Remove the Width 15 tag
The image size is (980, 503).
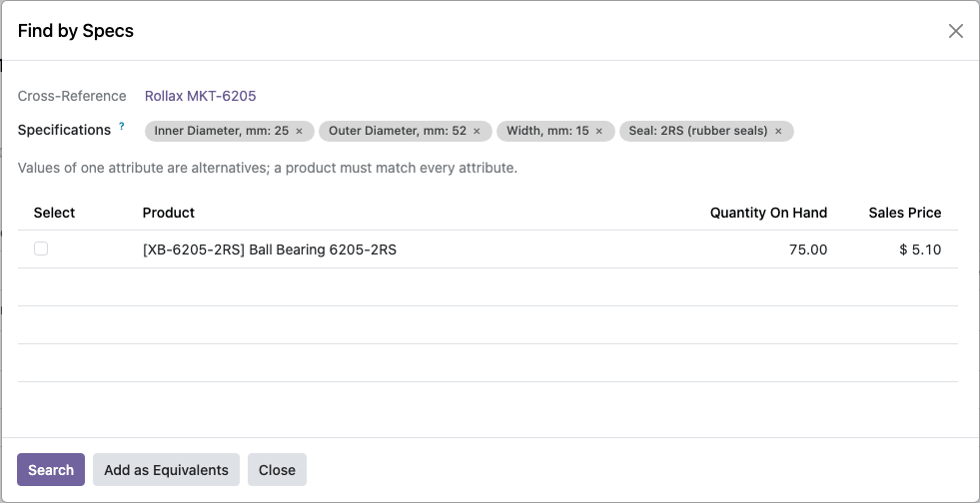[599, 131]
